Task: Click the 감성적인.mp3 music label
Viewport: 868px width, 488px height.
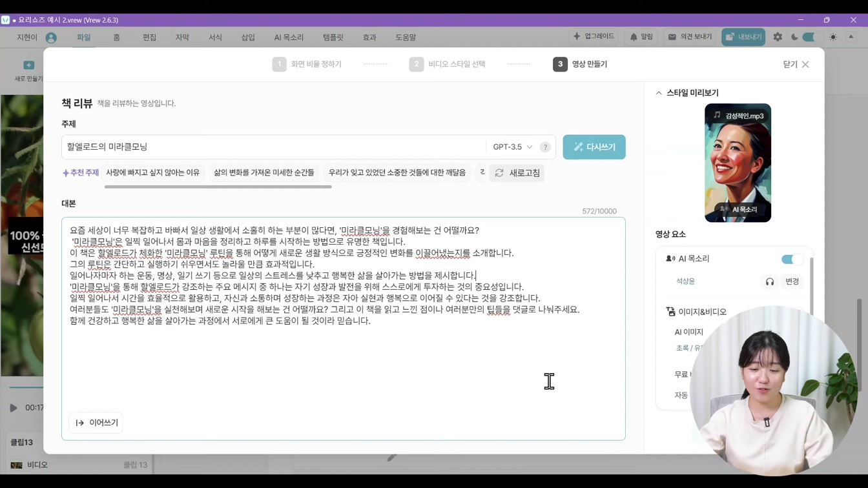Action: click(x=738, y=116)
